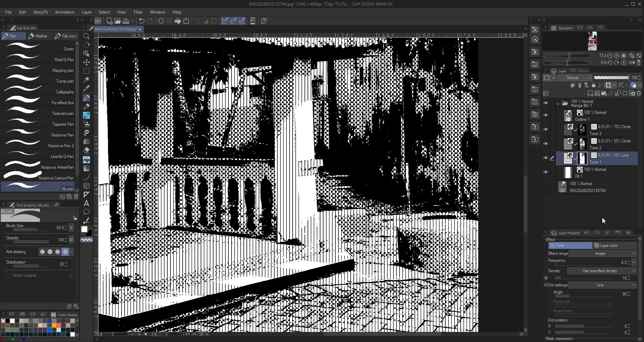
Task: Select the Text tool
Action: tap(86, 203)
